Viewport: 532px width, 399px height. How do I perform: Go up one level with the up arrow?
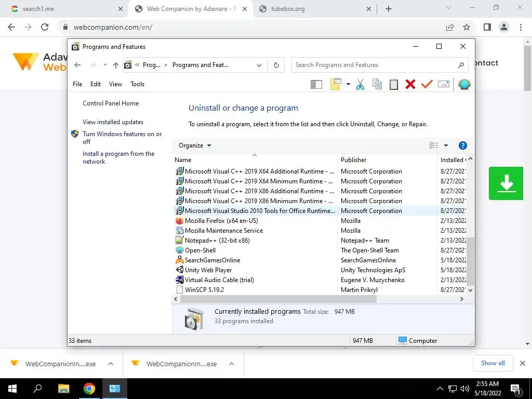[x=116, y=65]
